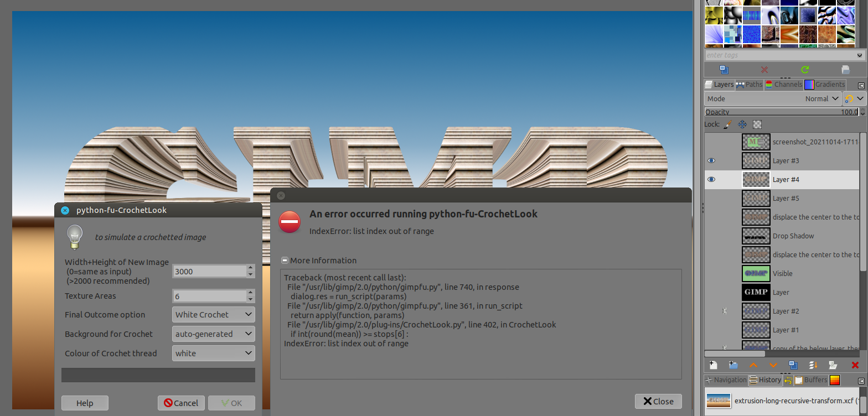Open the Final Outcome option dropdown
Image resolution: width=868 pixels, height=416 pixels.
click(x=214, y=315)
